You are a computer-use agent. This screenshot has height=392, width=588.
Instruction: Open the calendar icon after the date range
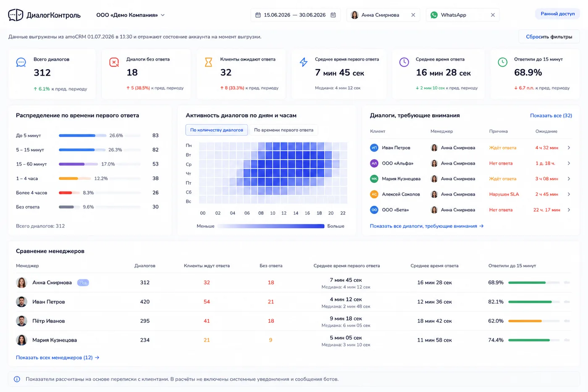click(x=333, y=15)
